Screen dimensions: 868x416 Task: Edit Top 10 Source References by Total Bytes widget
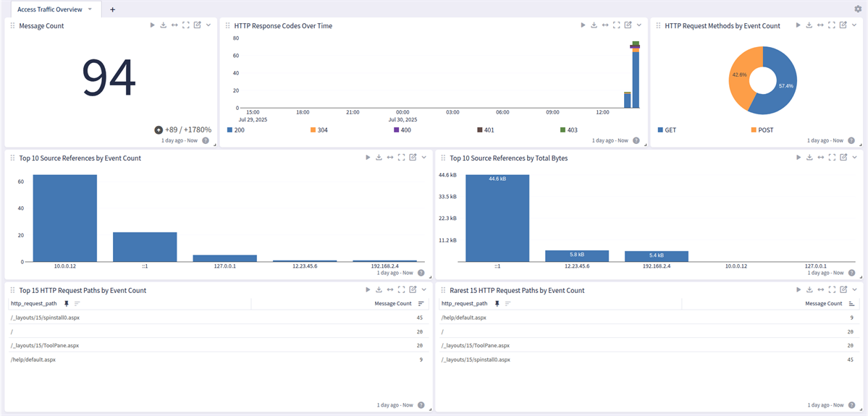tap(843, 158)
